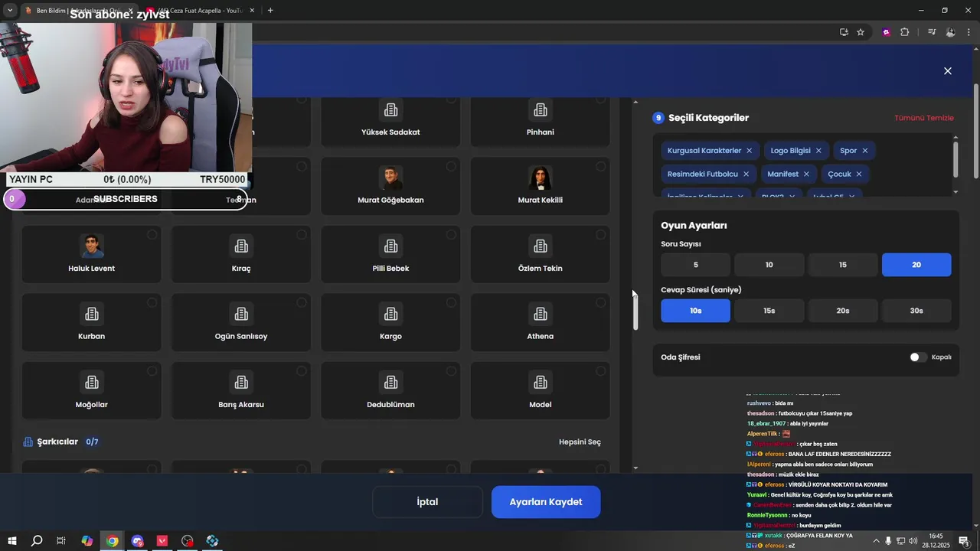Select the Ogün Sanlısoy card label
Image resolution: width=980 pixels, height=551 pixels.
click(241, 337)
